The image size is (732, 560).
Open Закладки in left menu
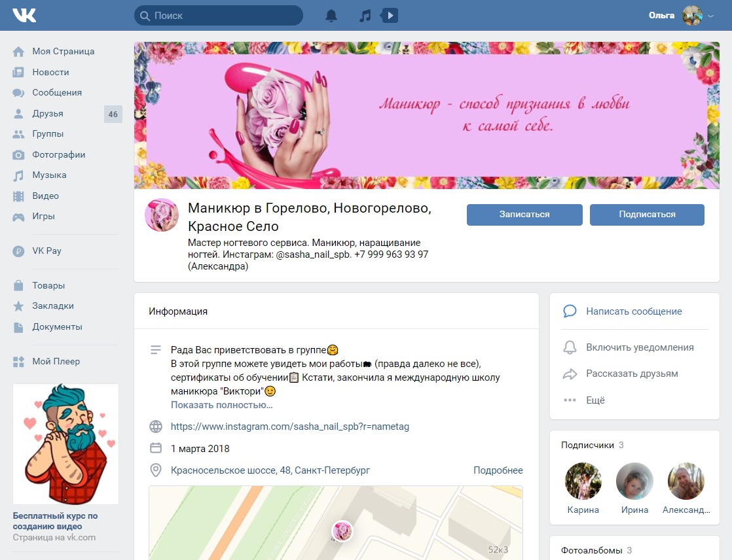(x=53, y=306)
